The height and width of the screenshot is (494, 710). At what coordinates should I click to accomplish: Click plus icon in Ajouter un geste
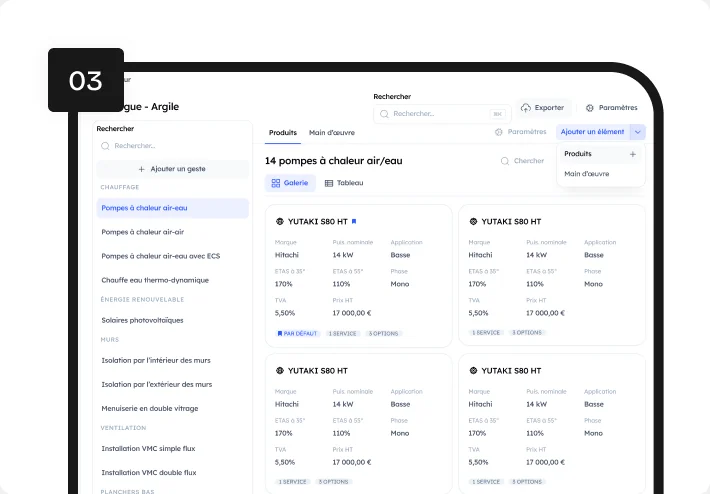point(141,169)
